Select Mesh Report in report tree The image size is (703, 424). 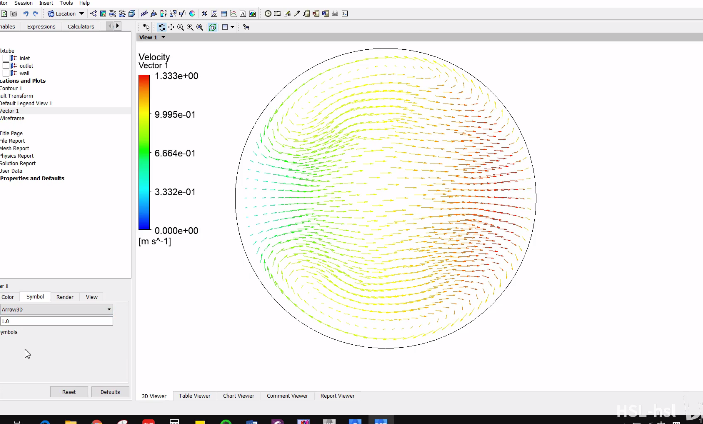pos(14,148)
